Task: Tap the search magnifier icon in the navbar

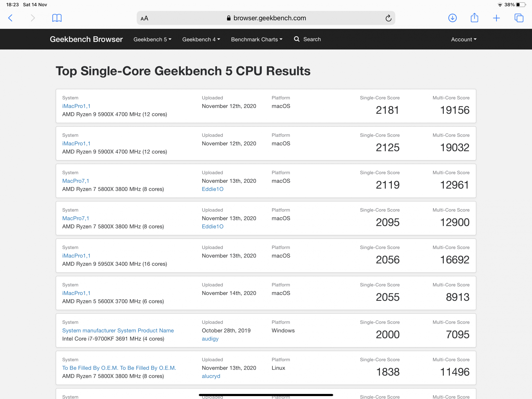Action: coord(297,39)
